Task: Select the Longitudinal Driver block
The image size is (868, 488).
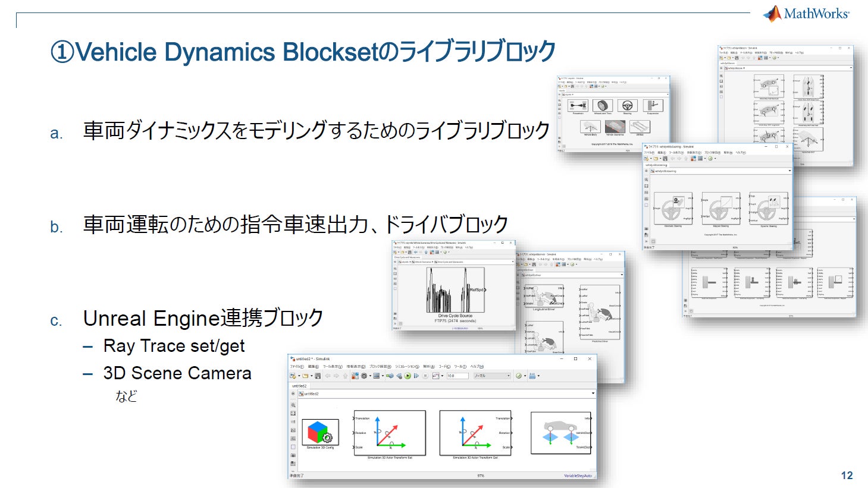Action: pyautogui.click(x=544, y=296)
